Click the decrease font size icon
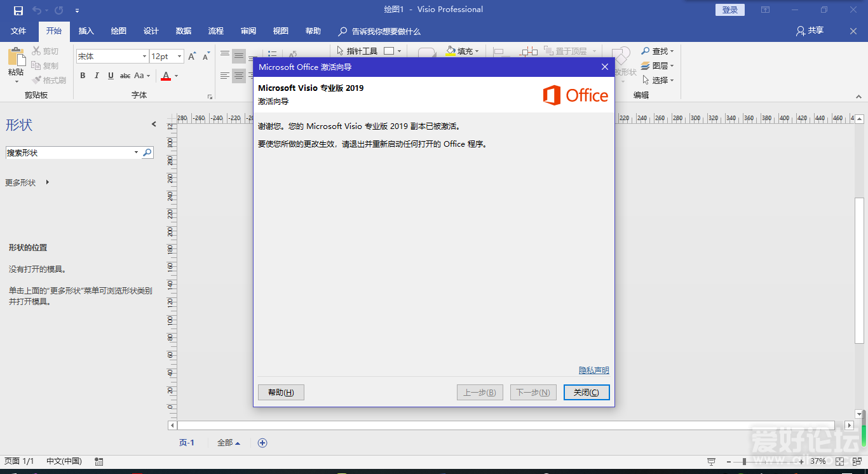Image resolution: width=868 pixels, height=474 pixels. 206,57
